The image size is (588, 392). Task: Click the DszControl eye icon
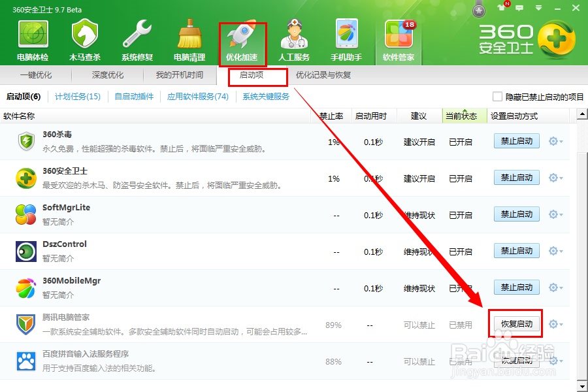pyautogui.click(x=26, y=252)
